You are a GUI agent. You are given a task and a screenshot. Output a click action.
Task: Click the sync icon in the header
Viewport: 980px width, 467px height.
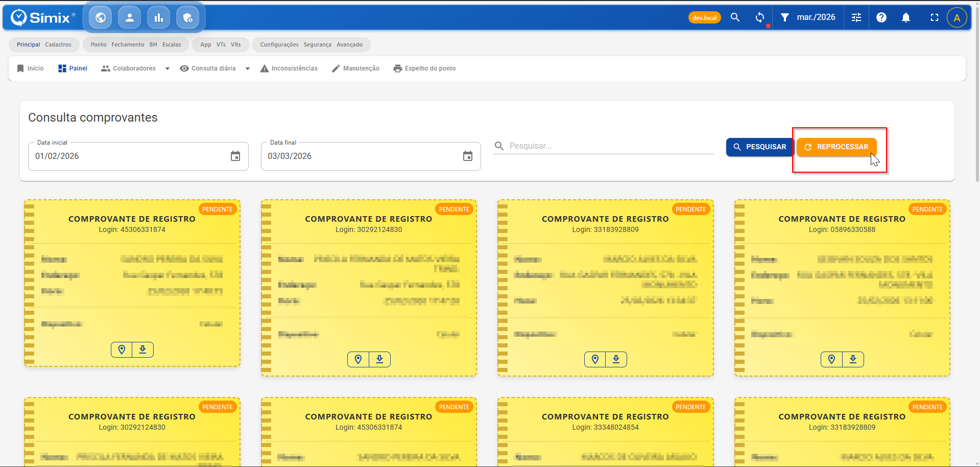click(x=760, y=17)
